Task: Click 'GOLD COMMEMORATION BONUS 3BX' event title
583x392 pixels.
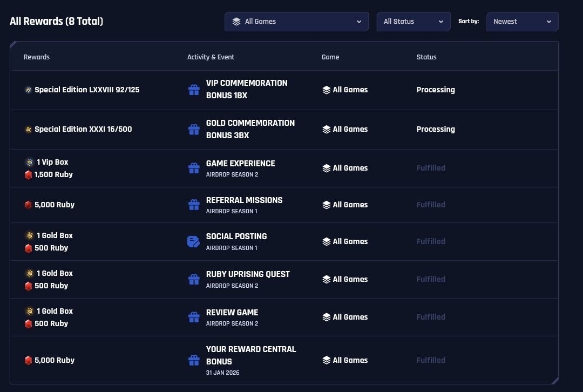Action: click(x=250, y=129)
